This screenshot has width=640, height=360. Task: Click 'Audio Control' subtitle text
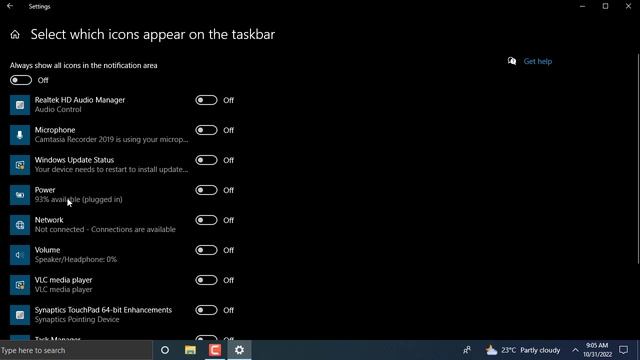[x=58, y=109]
